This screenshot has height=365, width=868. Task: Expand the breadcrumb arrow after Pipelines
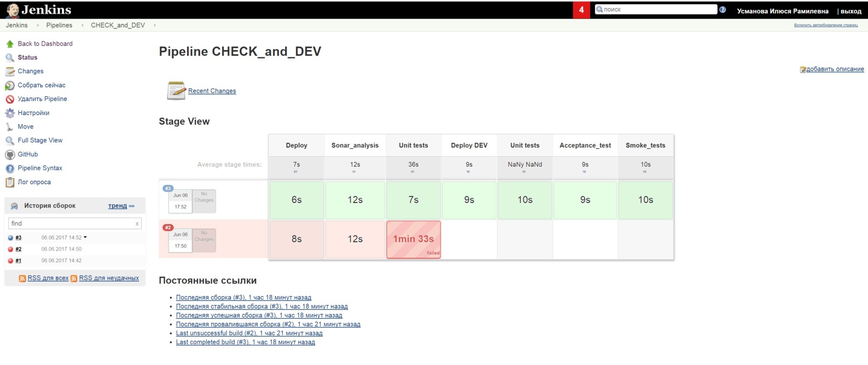[82, 25]
